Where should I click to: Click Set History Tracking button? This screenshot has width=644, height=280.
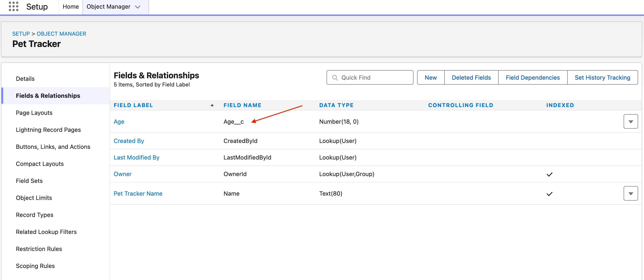click(602, 78)
